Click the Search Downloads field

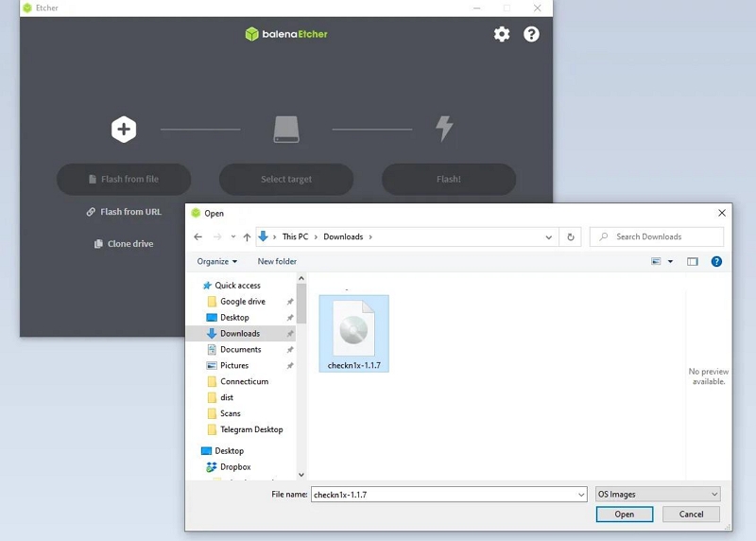[657, 237]
